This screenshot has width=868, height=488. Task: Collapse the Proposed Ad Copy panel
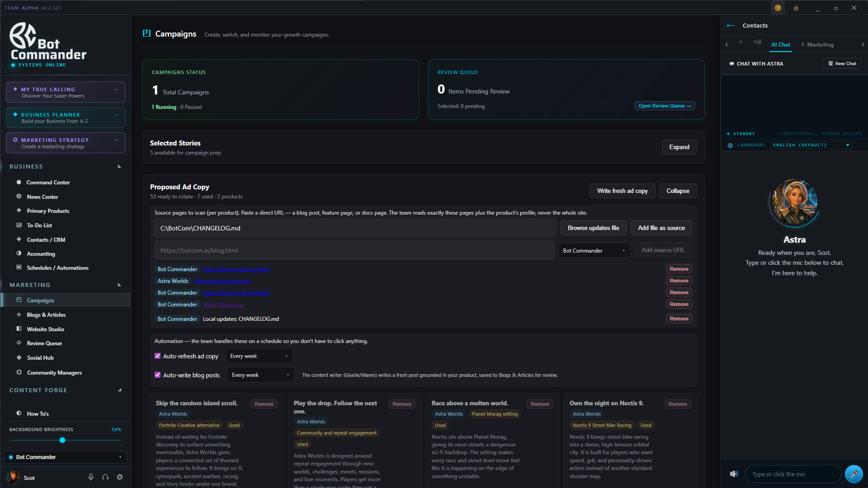(x=678, y=191)
